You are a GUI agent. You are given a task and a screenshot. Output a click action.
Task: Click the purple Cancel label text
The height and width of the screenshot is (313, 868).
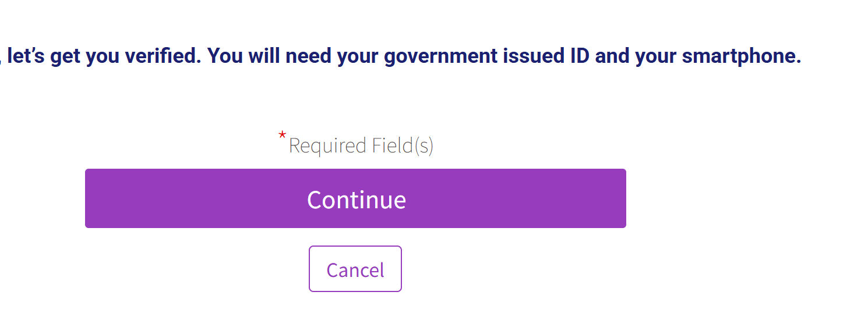355,270
